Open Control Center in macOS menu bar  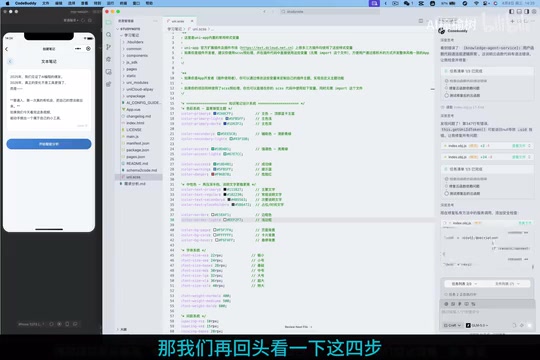coord(485,3)
